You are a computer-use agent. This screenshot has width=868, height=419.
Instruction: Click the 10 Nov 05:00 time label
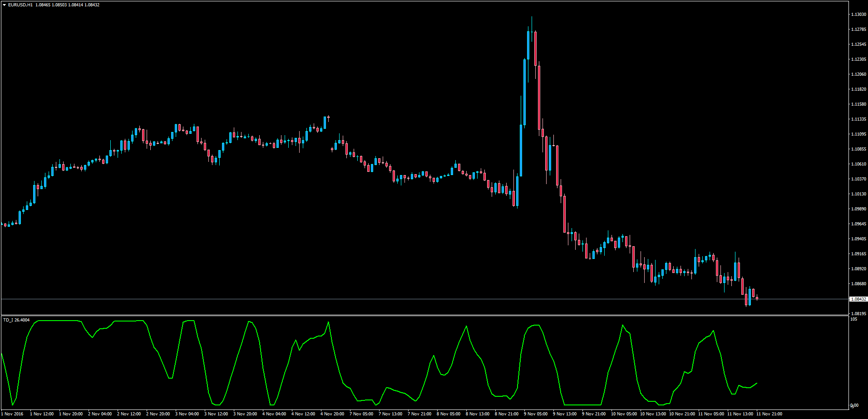[624, 414]
